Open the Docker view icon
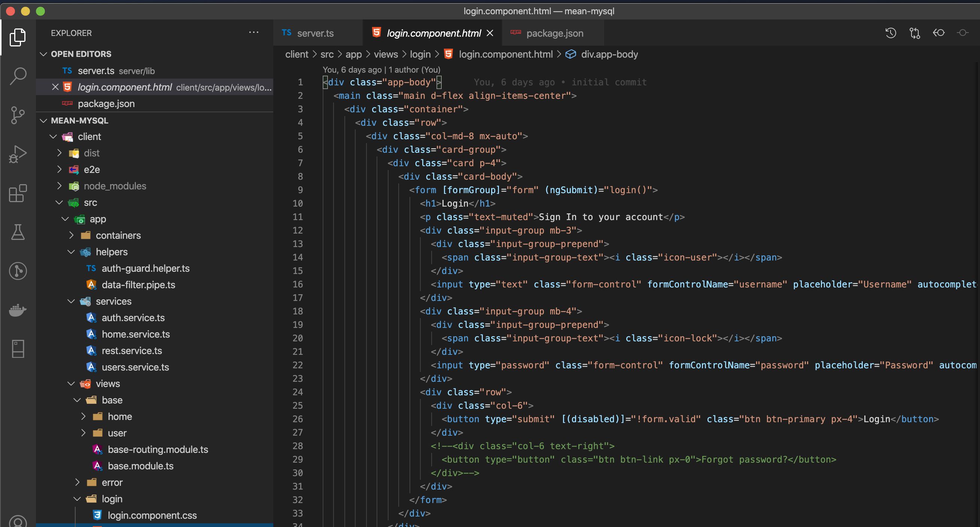The height and width of the screenshot is (527, 980). [18, 310]
